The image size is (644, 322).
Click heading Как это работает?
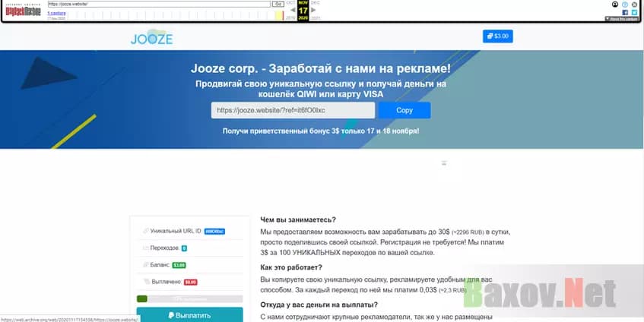coord(291,267)
